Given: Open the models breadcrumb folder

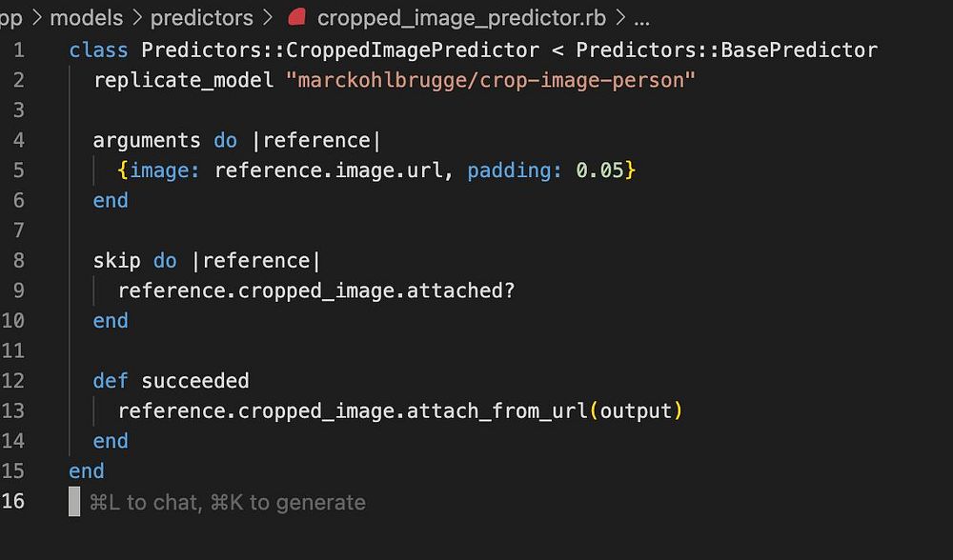Looking at the screenshot, I should coord(86,17).
